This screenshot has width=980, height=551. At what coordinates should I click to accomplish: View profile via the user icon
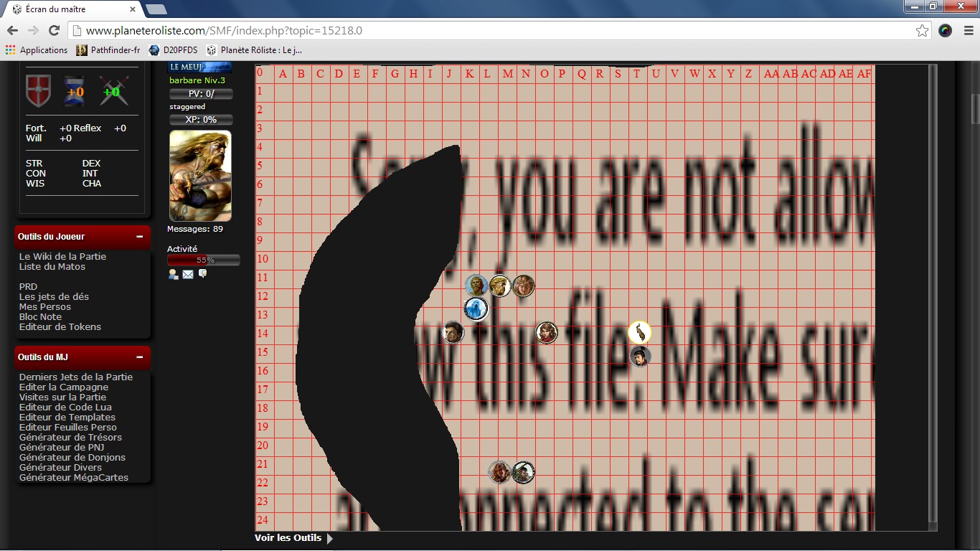(x=173, y=274)
